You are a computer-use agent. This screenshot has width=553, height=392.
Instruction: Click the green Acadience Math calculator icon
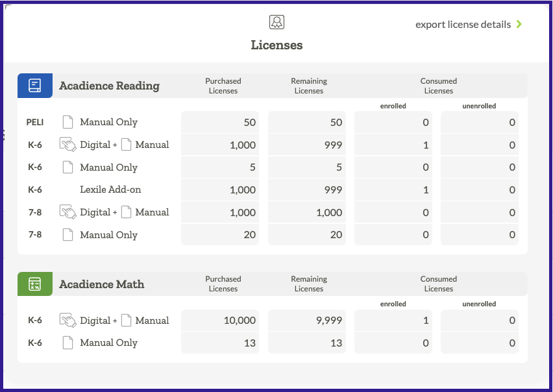point(34,284)
